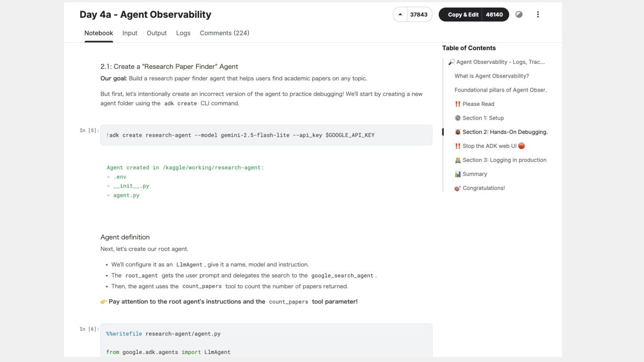Click the worker icon beside Section 3
This screenshot has width=644, height=362.
click(458, 160)
